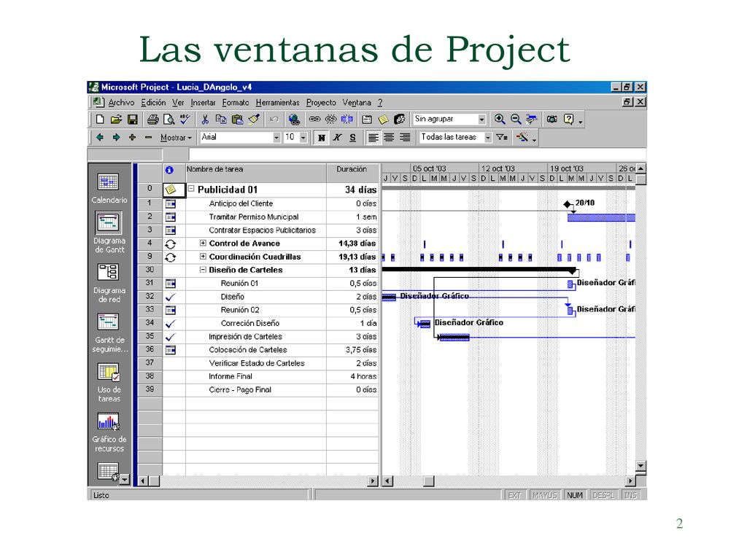Toggle underline formatting
747x560 pixels.
(x=353, y=138)
